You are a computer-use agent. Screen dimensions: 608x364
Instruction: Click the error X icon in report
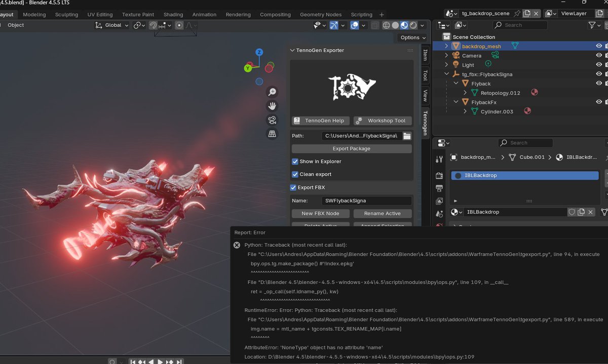click(x=237, y=245)
